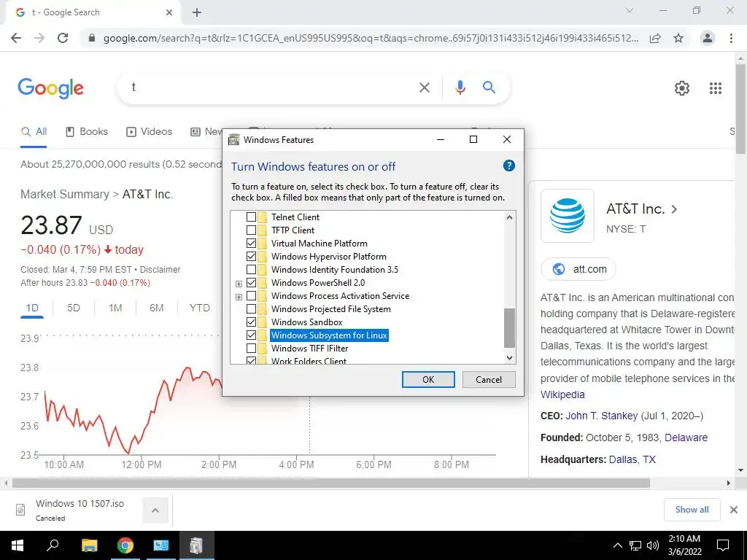Screen dimensions: 747x560
Task: Check Windows TIFF IFilter
Action: [x=251, y=348]
